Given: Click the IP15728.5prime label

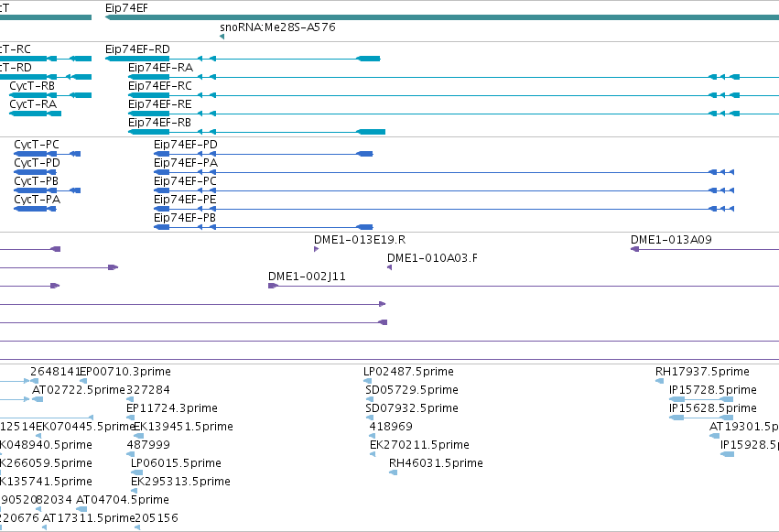Looking at the screenshot, I should point(713,390).
